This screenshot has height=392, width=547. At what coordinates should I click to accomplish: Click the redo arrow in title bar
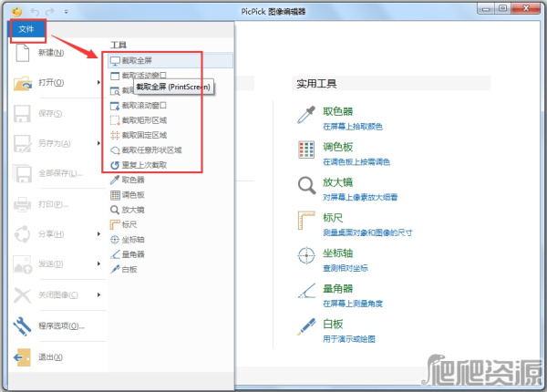pyautogui.click(x=50, y=12)
